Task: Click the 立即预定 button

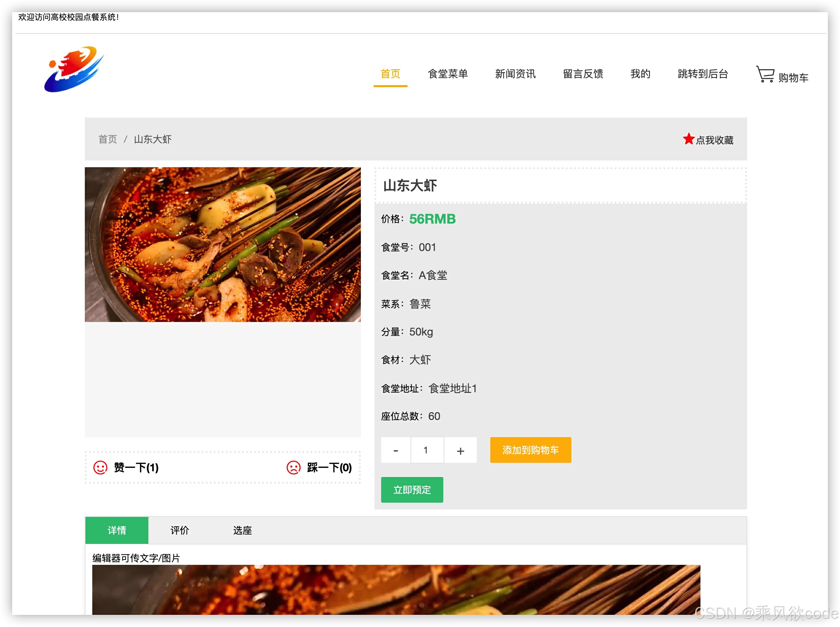Action: [x=412, y=490]
